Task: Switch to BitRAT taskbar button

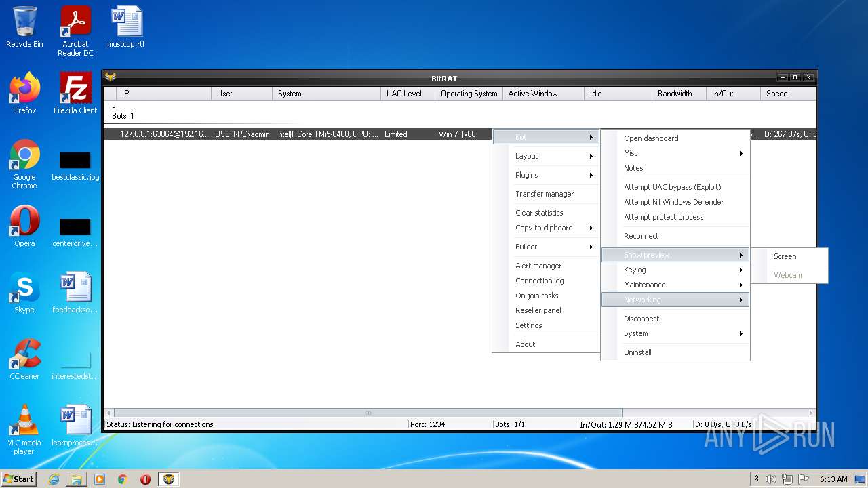Action: pyautogui.click(x=169, y=479)
